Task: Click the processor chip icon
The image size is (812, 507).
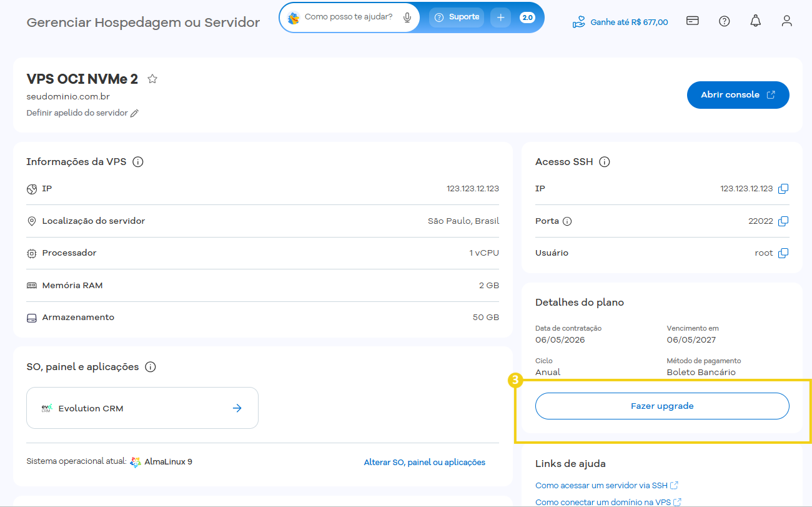Action: tap(32, 254)
